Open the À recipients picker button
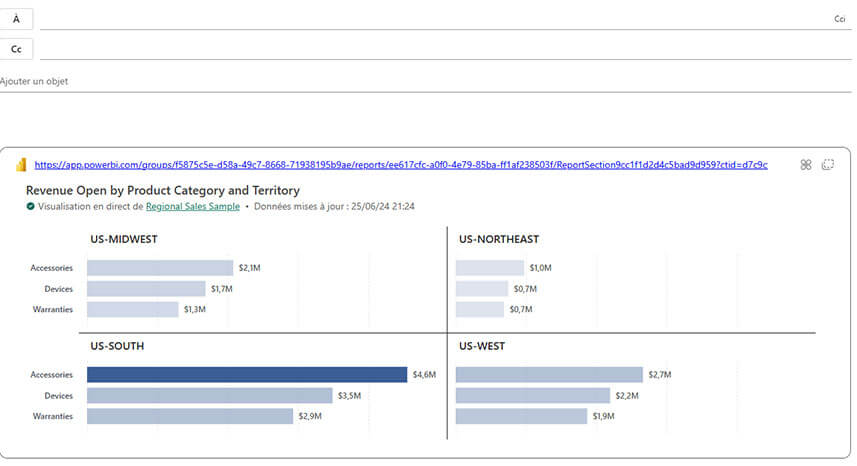Viewport: 857px width, 466px height. pyautogui.click(x=16, y=19)
